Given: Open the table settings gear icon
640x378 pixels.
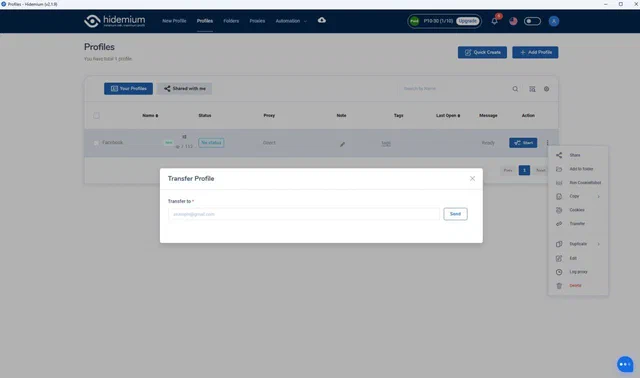Looking at the screenshot, I should [547, 89].
